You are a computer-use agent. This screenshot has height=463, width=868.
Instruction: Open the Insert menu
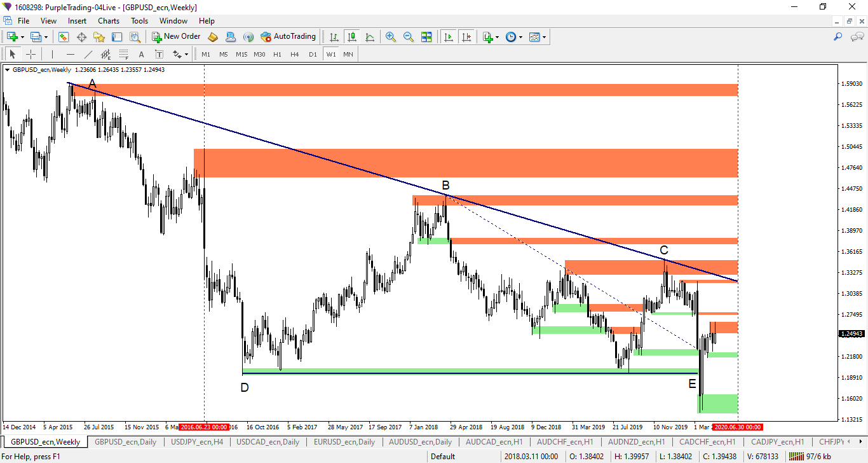coord(78,21)
